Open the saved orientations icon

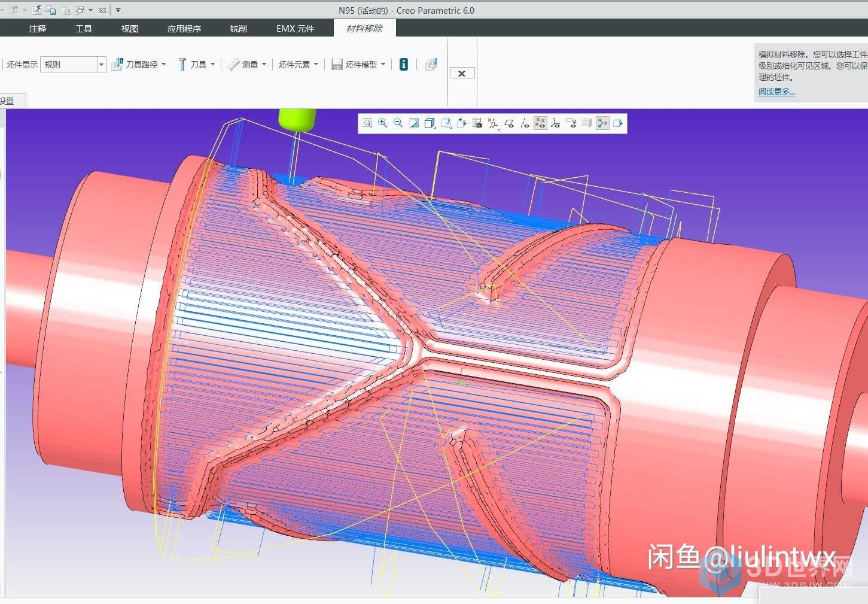[445, 123]
